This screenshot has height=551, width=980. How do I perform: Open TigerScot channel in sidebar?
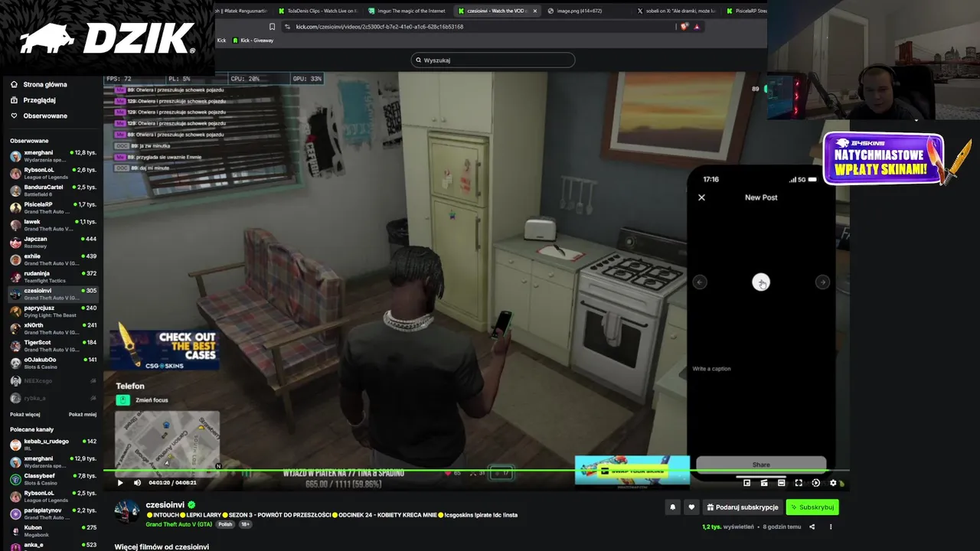click(x=53, y=346)
